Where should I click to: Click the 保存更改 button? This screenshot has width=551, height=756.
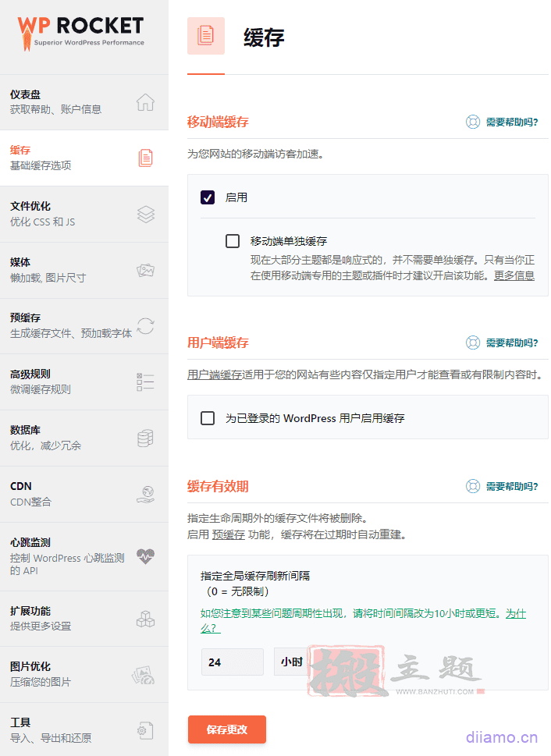point(227,729)
